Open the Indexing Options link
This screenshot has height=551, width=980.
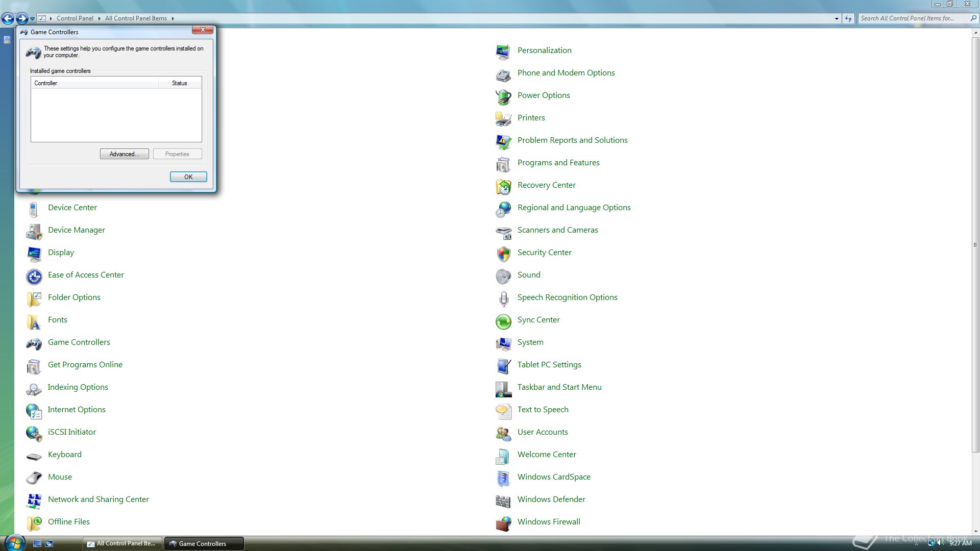(x=78, y=387)
